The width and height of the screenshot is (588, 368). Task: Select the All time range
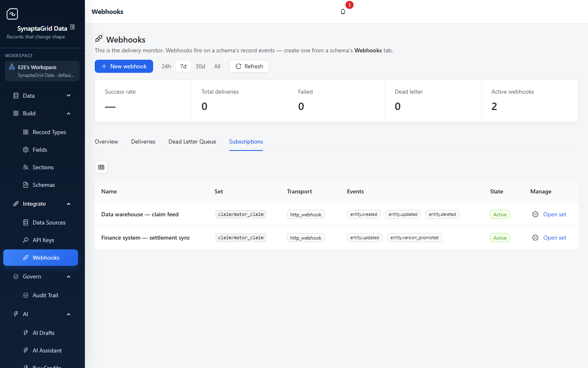point(217,66)
